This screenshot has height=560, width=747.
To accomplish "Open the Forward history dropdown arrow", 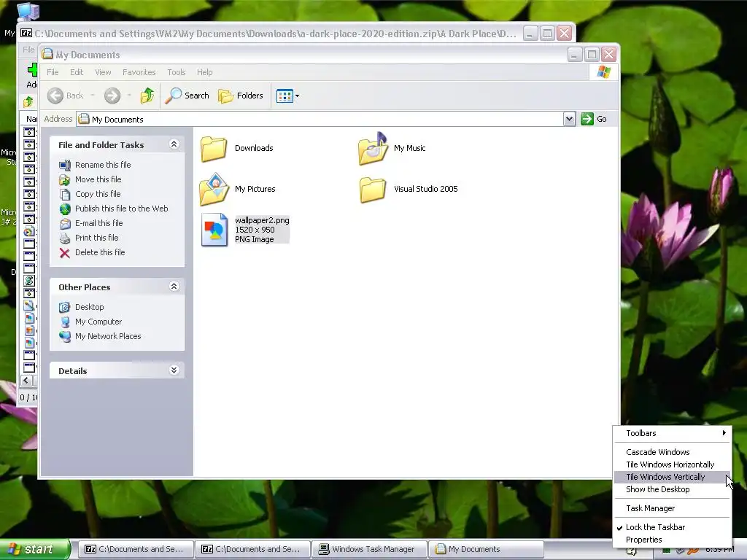I will pos(129,96).
